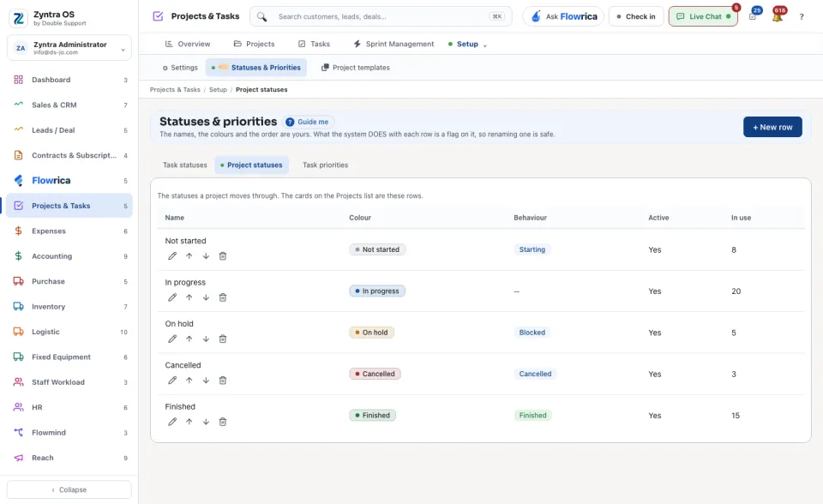Collapse the sidebar
The width and height of the screenshot is (823, 504).
click(x=69, y=489)
